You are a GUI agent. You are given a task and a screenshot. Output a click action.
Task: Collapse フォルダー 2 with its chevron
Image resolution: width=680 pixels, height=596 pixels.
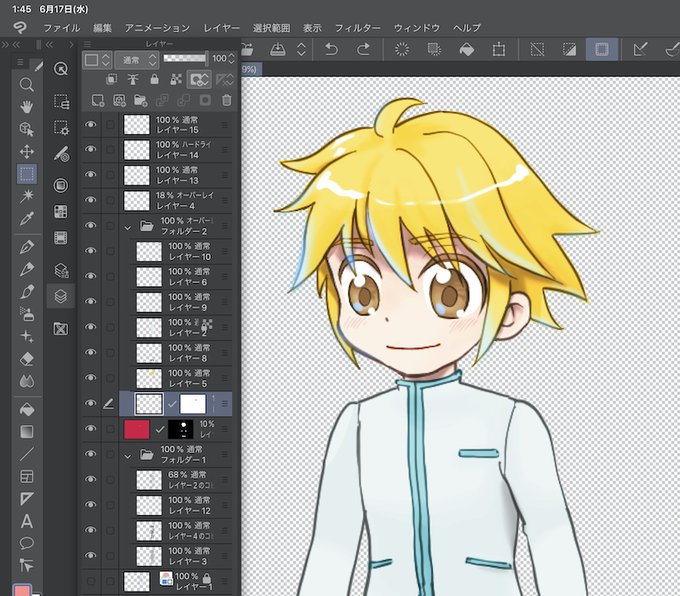pos(128,227)
